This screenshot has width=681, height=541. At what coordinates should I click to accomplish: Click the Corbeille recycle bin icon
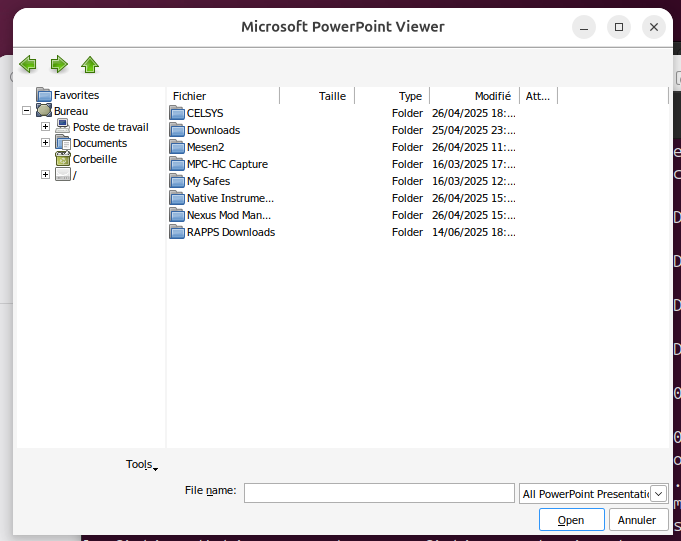pos(63,159)
